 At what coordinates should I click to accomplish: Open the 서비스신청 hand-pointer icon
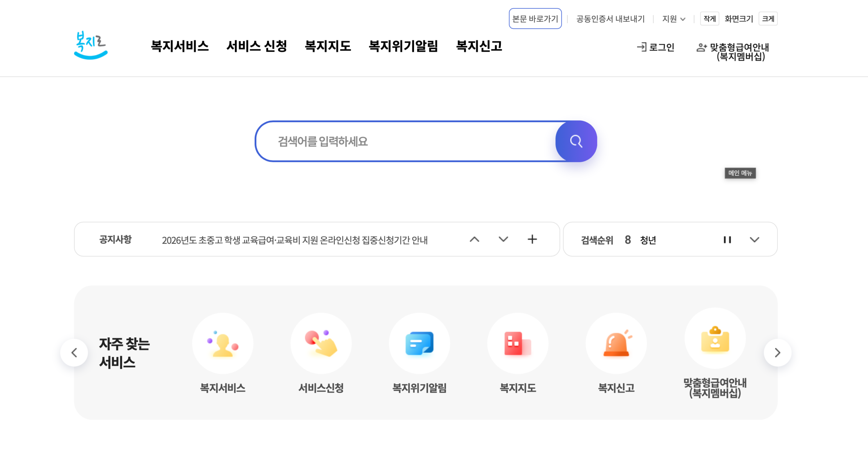[x=321, y=343]
